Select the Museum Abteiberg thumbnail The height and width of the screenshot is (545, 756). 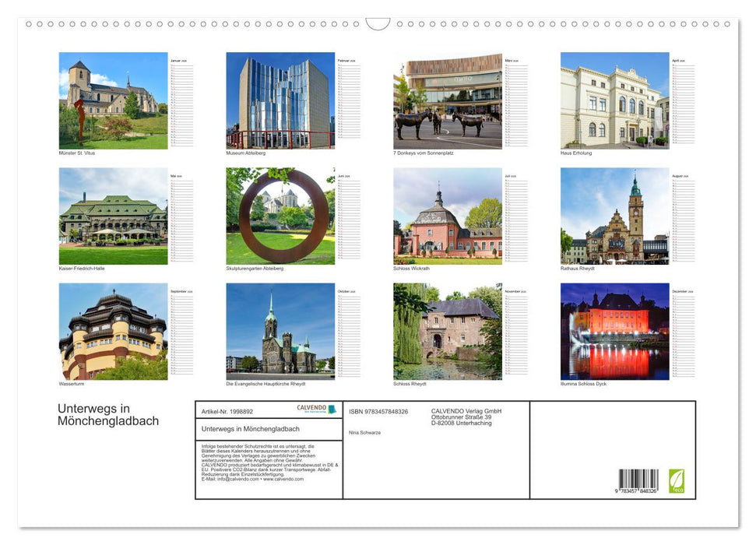[x=280, y=100]
